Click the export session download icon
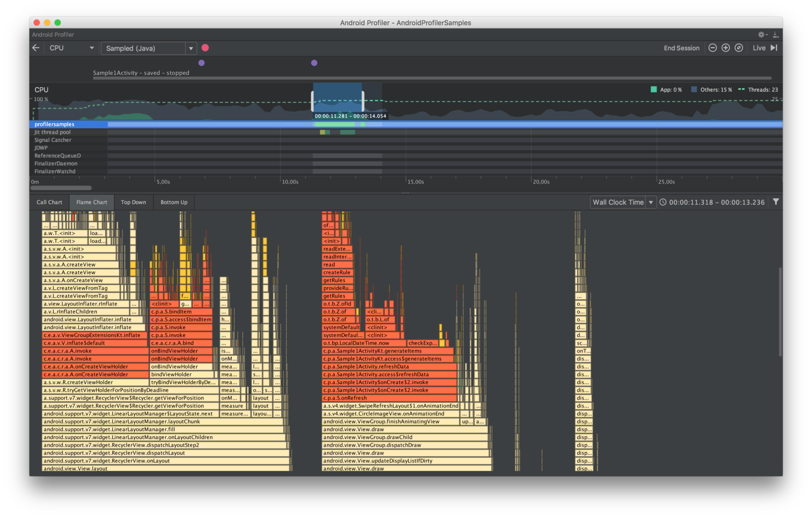This screenshot has height=518, width=812. [x=775, y=35]
